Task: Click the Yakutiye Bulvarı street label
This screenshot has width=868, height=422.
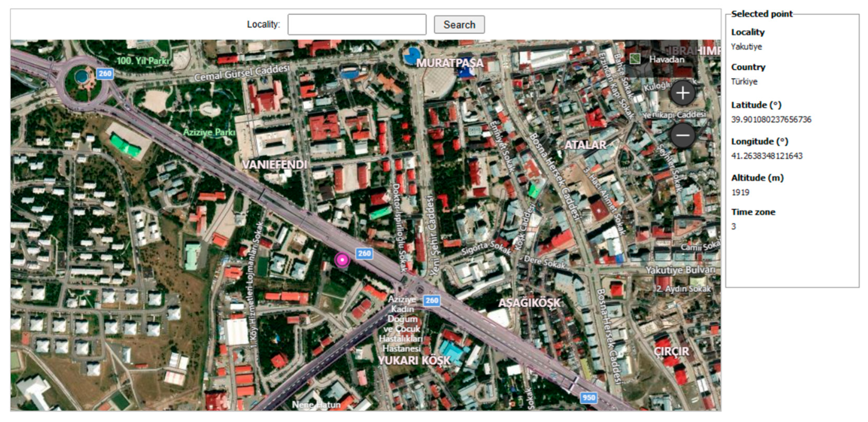Action: click(680, 270)
